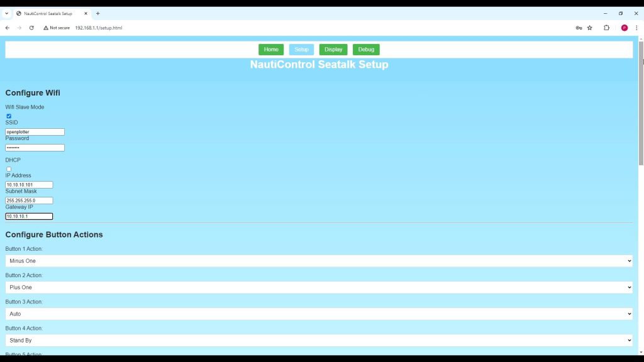This screenshot has width=644, height=362.
Task: Click the Gateway IP input field
Action: (x=29, y=216)
